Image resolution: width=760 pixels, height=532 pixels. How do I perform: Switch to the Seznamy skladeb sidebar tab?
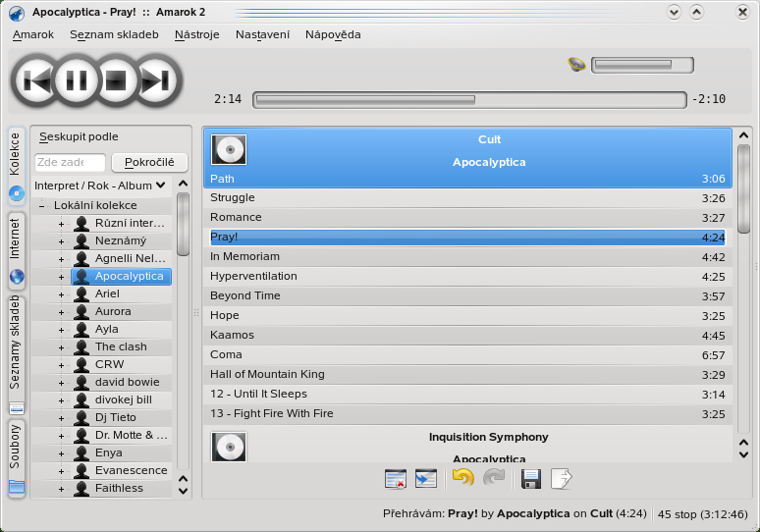16,355
